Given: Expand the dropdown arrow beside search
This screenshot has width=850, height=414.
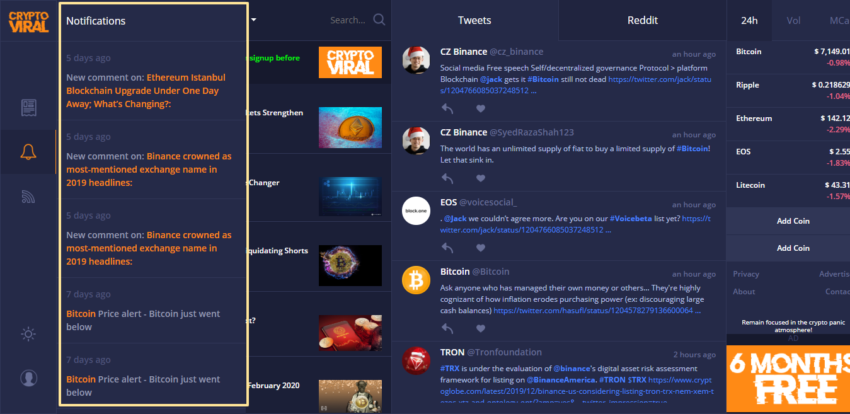Looking at the screenshot, I should coord(253,20).
